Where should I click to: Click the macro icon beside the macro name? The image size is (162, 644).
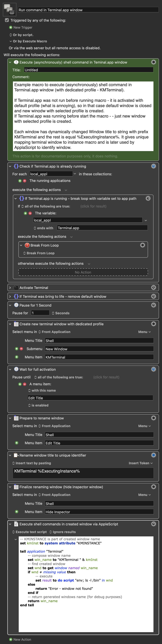9,9
